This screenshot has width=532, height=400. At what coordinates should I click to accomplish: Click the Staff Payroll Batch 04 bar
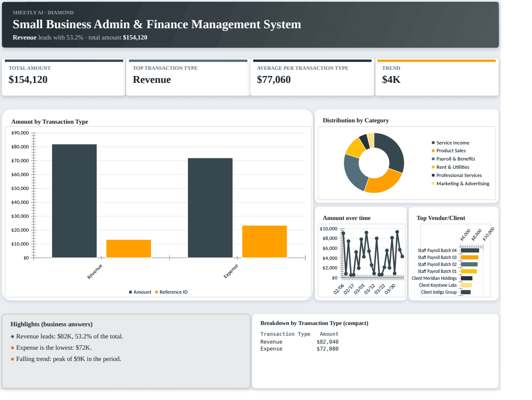coord(470,250)
